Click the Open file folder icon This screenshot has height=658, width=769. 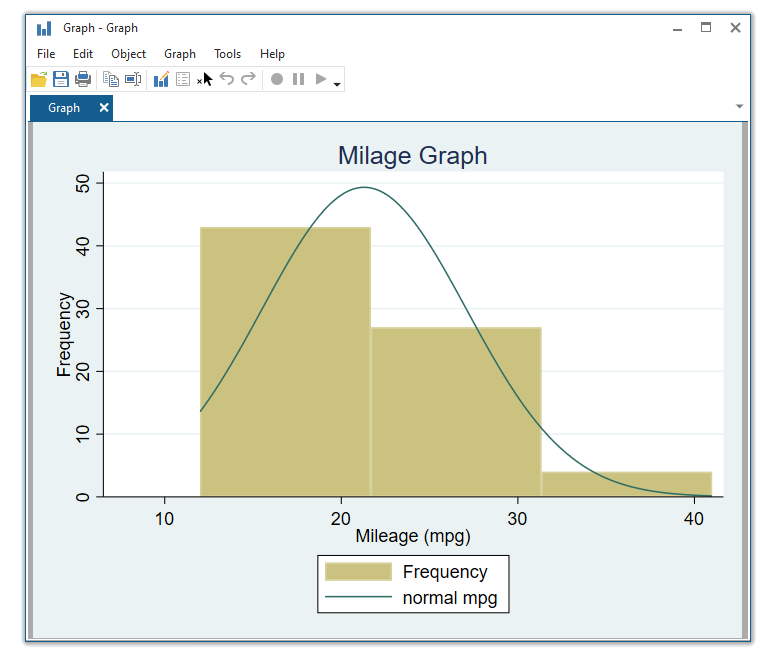[x=39, y=79]
